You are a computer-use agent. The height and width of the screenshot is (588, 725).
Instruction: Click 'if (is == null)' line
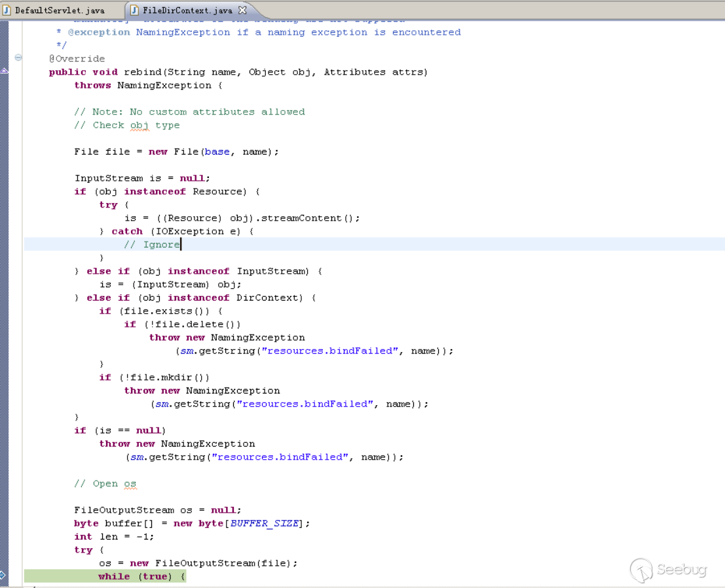[x=120, y=430]
